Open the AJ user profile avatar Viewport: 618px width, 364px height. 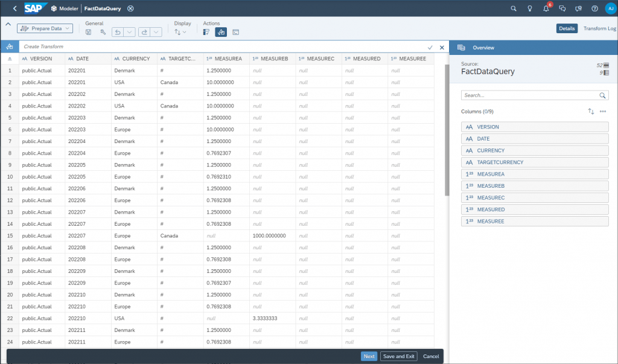tap(611, 8)
